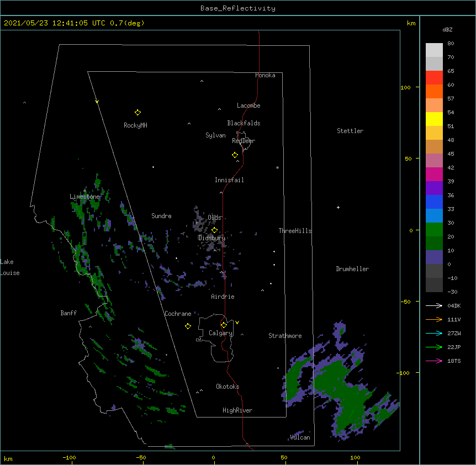This screenshot has width=476, height=465.
Task: Click the ThreeHills town label
Action: pyautogui.click(x=295, y=231)
